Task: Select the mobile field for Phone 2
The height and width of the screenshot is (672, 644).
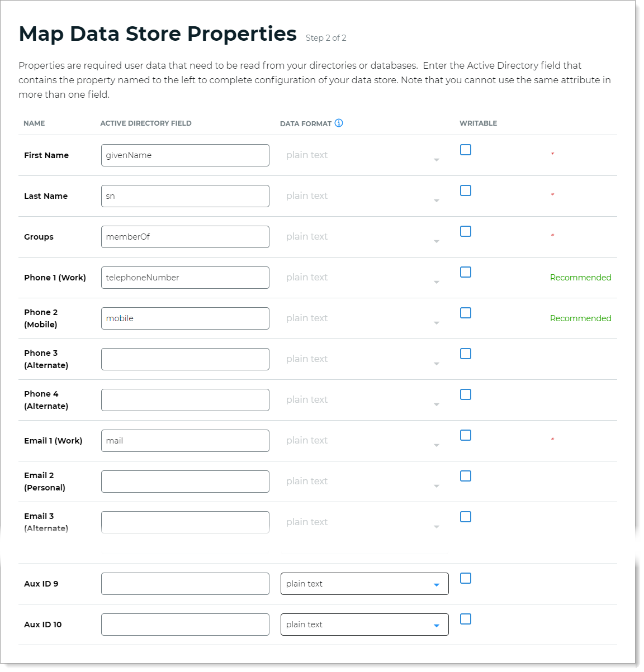Action: [185, 318]
